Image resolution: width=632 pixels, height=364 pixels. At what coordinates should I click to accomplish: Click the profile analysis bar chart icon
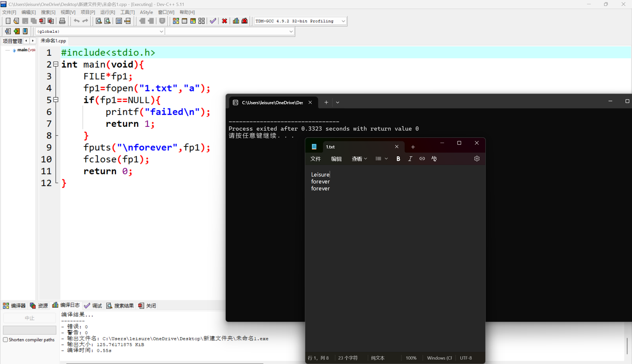click(236, 21)
